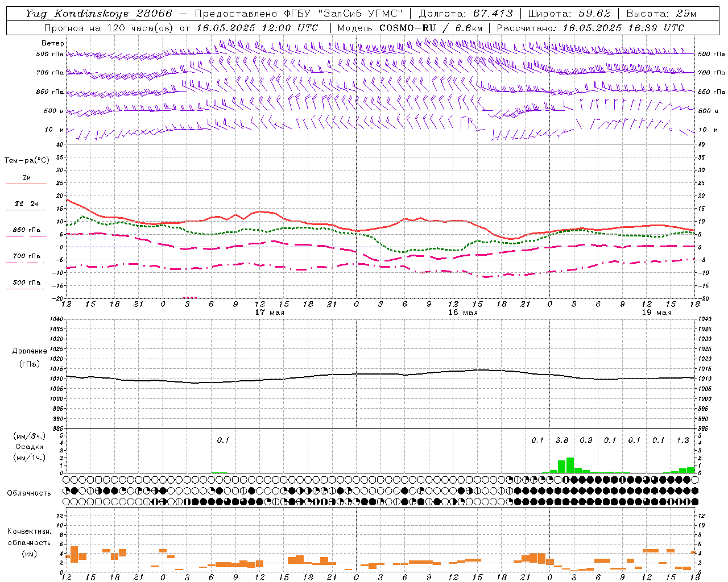This screenshot has width=728, height=582.
Task: Click the text Предоставлено ФГБУ "ЗапСиб УГМС"
Action: point(299,14)
